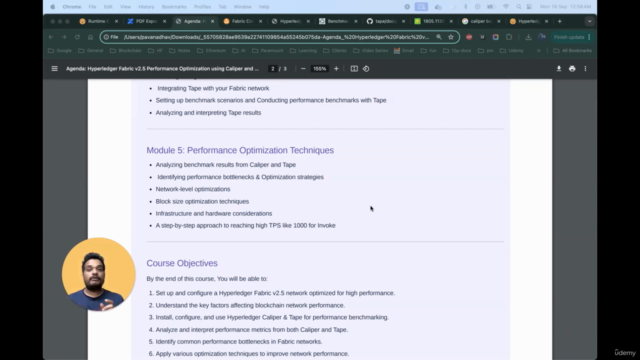Click the Module 5 Performance Optimization heading
This screenshot has height=360, width=640.
(240, 150)
